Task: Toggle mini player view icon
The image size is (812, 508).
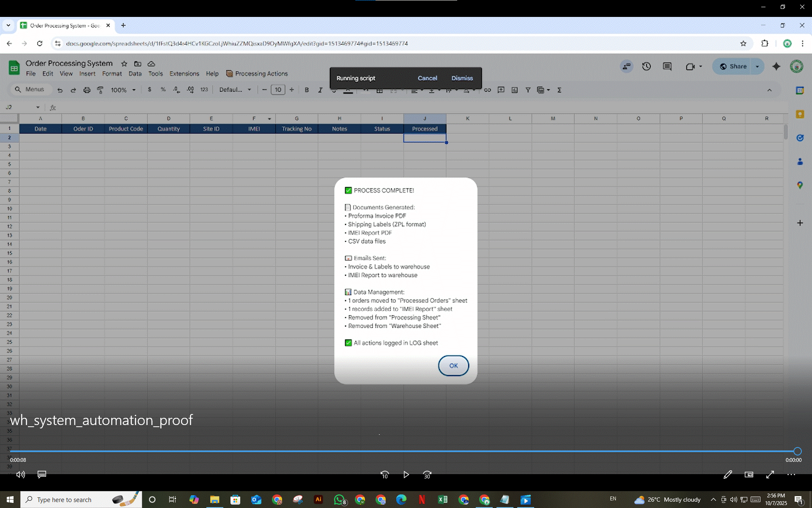Action: coord(749,475)
